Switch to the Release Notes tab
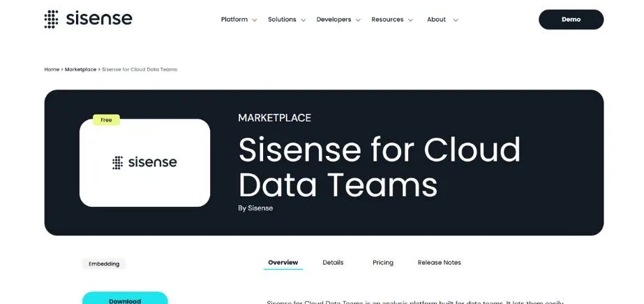This screenshot has width=644, height=304. coord(439,263)
